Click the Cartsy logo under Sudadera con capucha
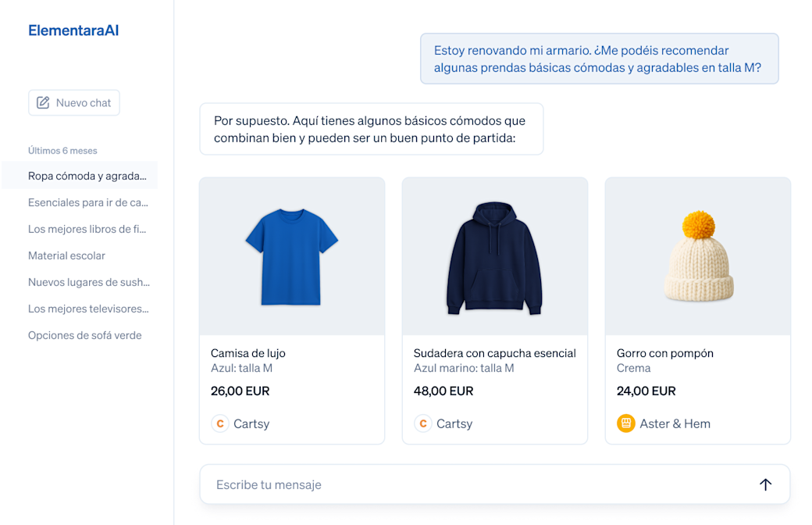 click(423, 423)
